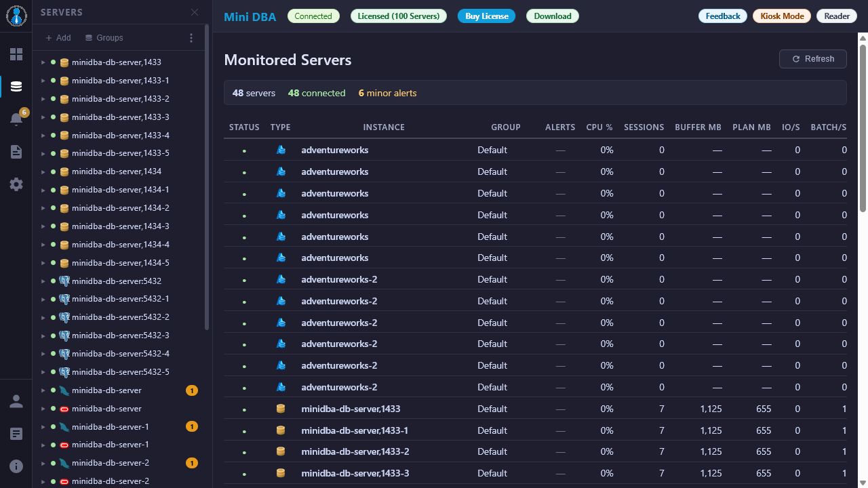Enable Kiosk Mode
868x488 pixels.
tap(782, 16)
